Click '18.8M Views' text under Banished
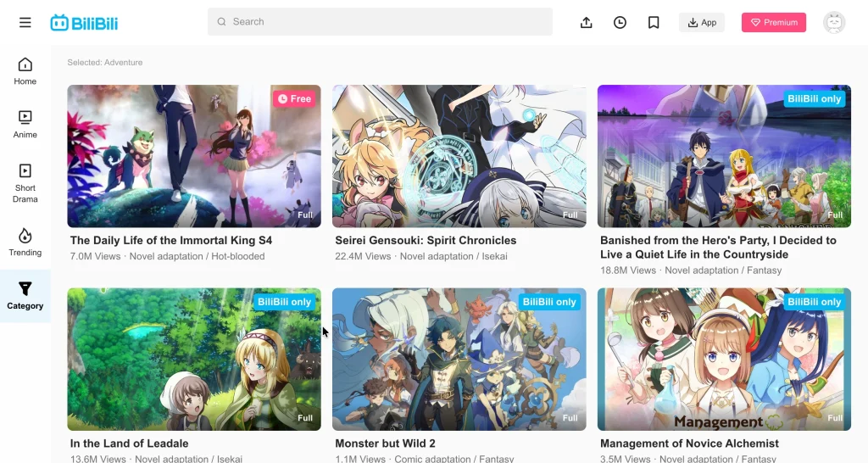The width and height of the screenshot is (868, 463). [x=628, y=271]
